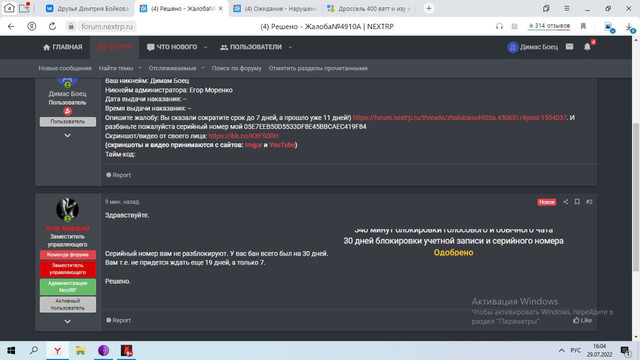This screenshot has height=360, width=640.
Task: Open Егор Моренко profile name
Action: [x=67, y=228]
